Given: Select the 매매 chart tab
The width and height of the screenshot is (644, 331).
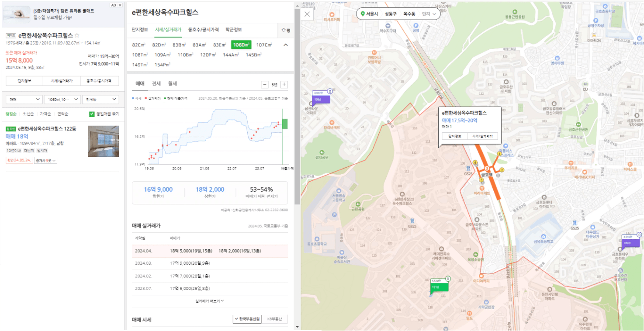Looking at the screenshot, I should coord(140,83).
